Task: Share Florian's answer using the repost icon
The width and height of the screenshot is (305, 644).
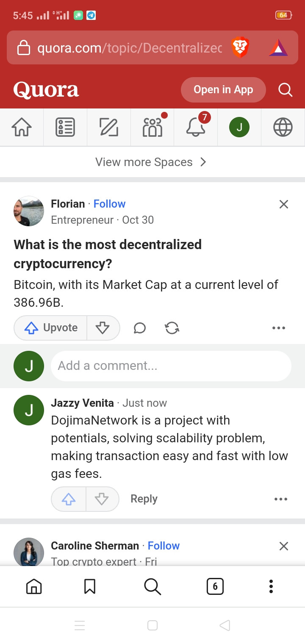Action: pos(172,328)
